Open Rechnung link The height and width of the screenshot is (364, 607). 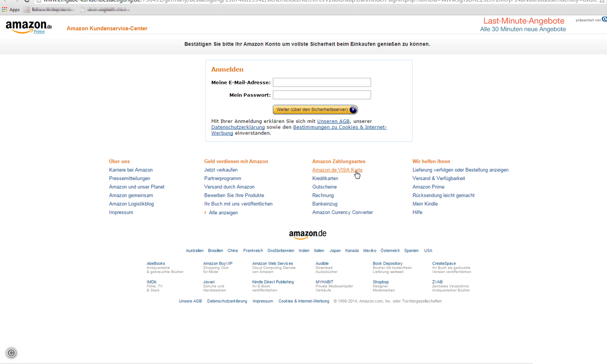click(x=323, y=196)
